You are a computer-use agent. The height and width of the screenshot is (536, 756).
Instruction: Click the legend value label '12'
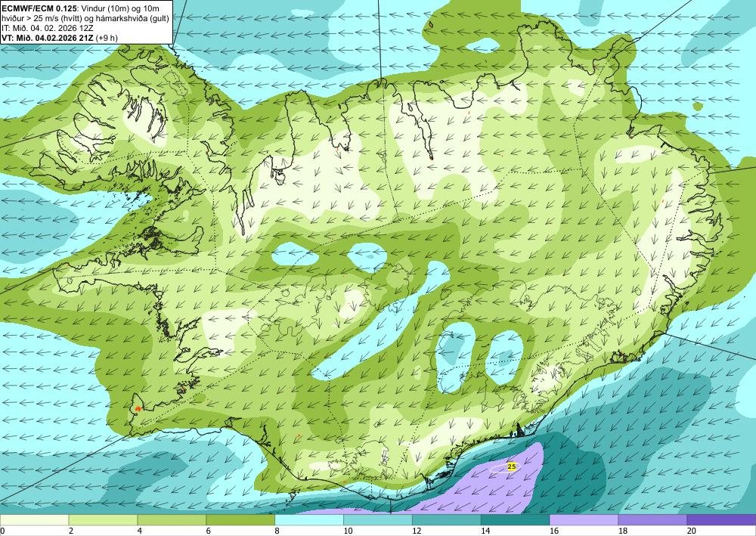coord(417,531)
